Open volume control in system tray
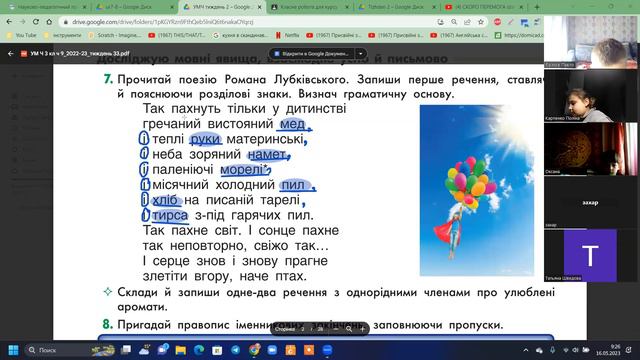Image resolution: width=640 pixels, height=360 pixels. point(576,350)
